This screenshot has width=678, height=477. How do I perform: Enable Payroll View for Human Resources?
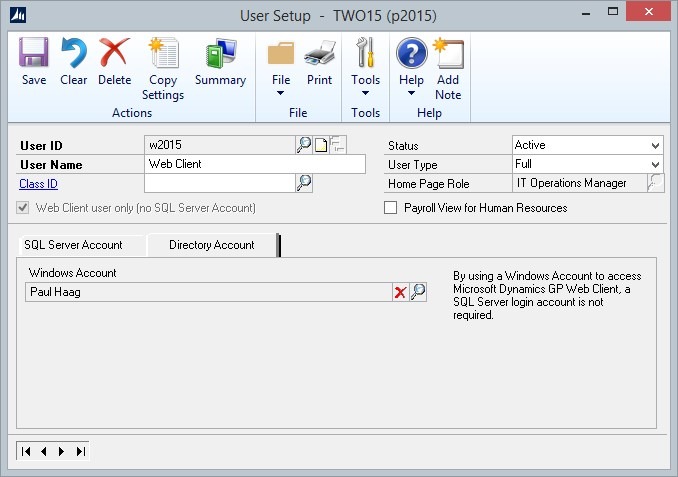coord(391,208)
